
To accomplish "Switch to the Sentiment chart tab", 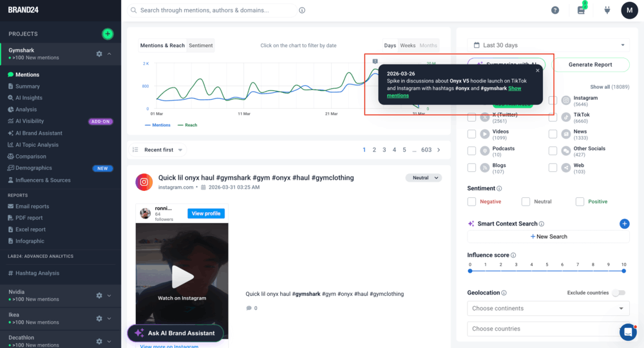I will point(201,46).
